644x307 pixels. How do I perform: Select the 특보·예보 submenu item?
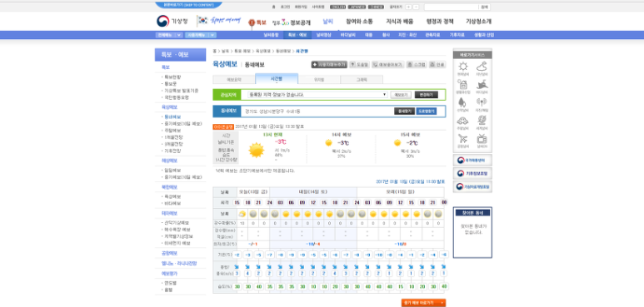pyautogui.click(x=297, y=35)
